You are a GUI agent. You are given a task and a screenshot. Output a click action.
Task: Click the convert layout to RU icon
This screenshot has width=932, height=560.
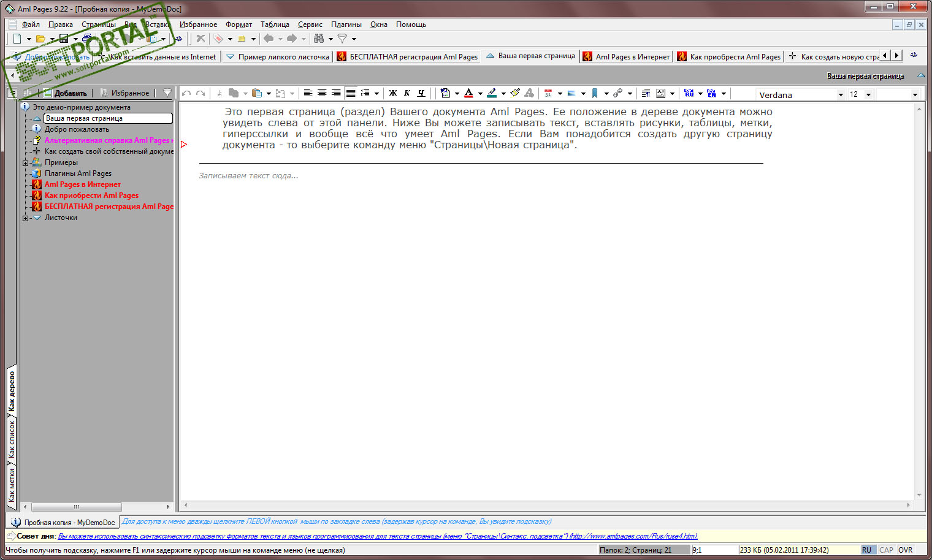tap(689, 94)
